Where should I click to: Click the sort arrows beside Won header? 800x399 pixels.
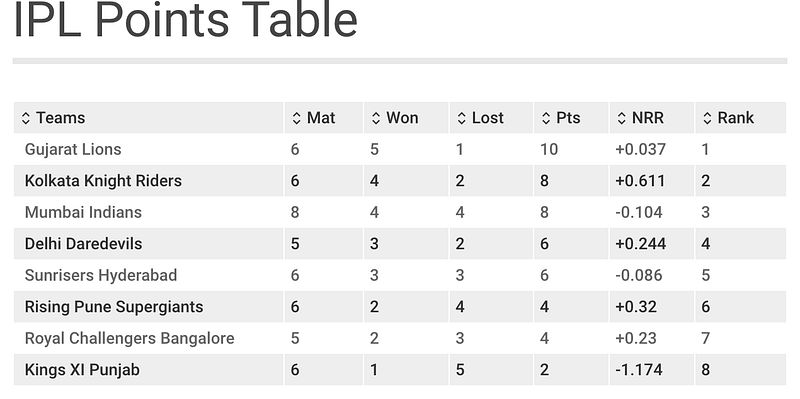(x=376, y=118)
